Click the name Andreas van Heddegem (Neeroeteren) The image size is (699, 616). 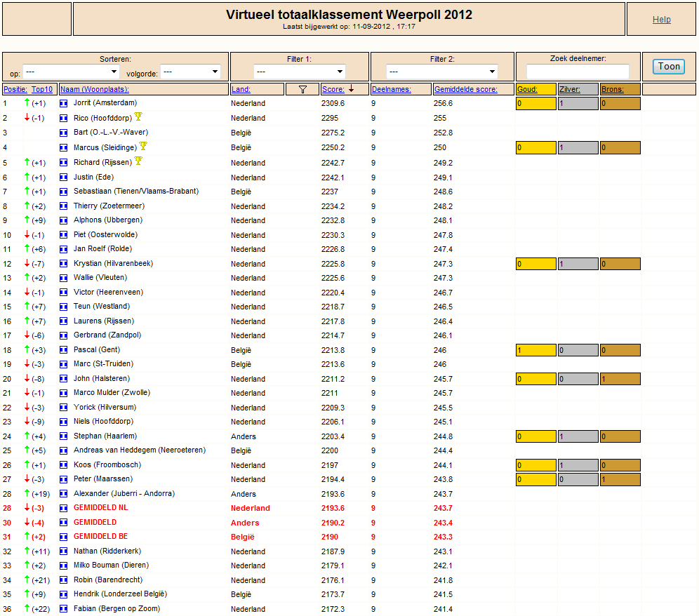[x=140, y=450]
